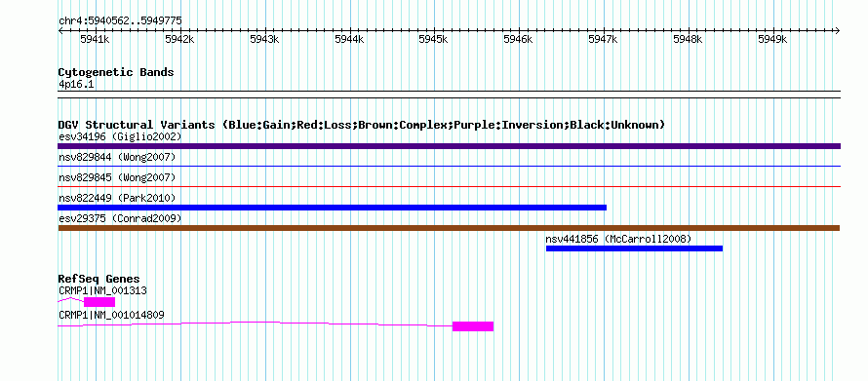The image size is (868, 381).
Task: Click the esv34196 purple inversion bar
Action: tap(449, 146)
